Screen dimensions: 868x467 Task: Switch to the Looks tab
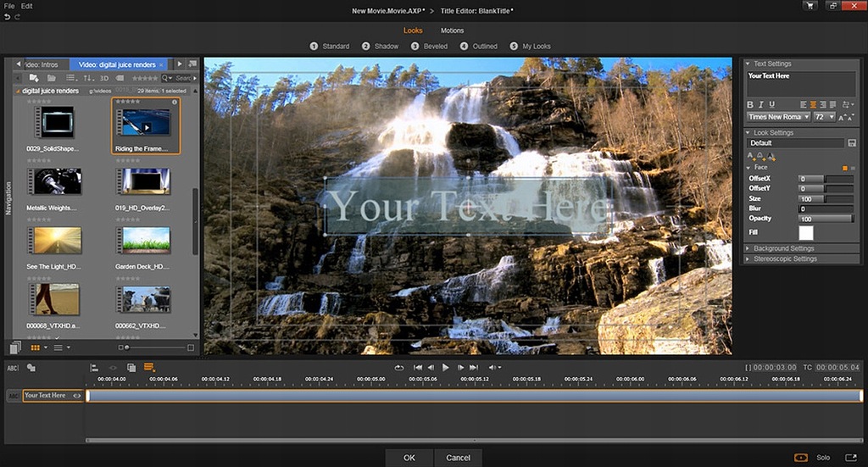(413, 31)
